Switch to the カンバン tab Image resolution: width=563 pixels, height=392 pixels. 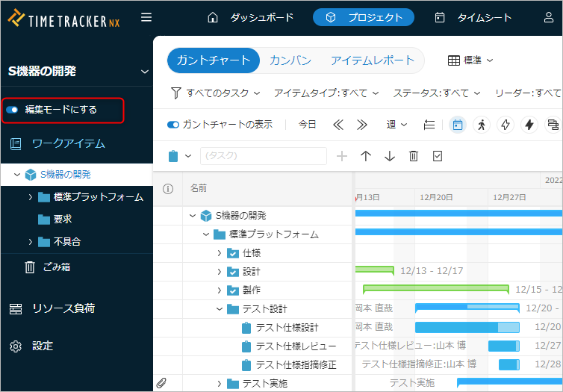(x=290, y=60)
